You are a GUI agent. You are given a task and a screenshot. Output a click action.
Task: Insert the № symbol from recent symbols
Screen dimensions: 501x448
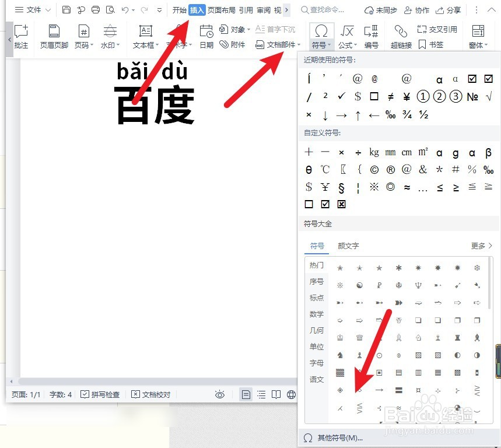(x=472, y=96)
